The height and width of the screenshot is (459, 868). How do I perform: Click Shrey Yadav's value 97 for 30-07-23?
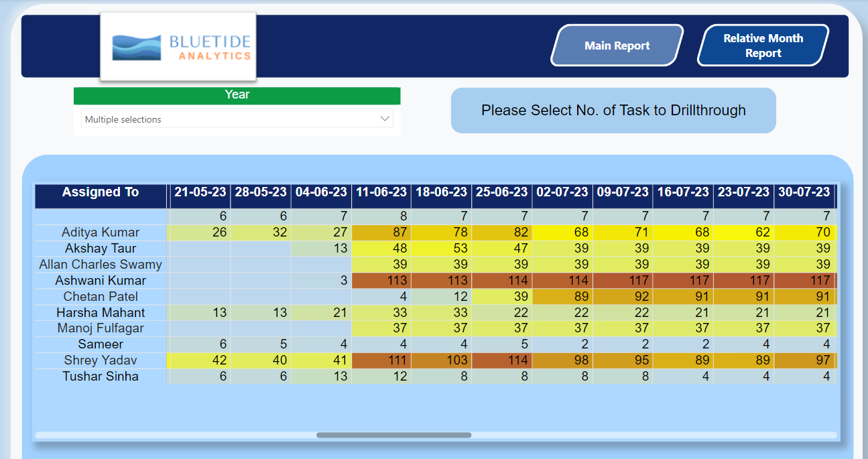point(804,360)
